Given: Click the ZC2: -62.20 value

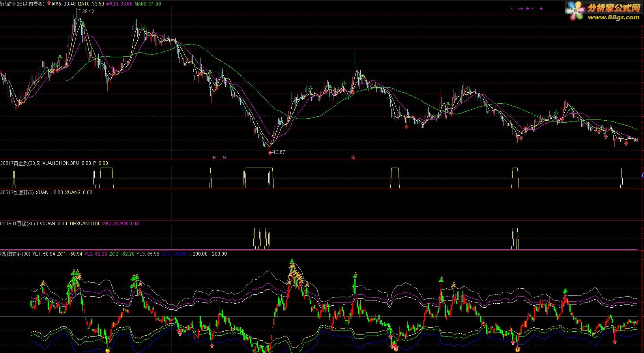Looking at the screenshot, I should pyautogui.click(x=122, y=254).
